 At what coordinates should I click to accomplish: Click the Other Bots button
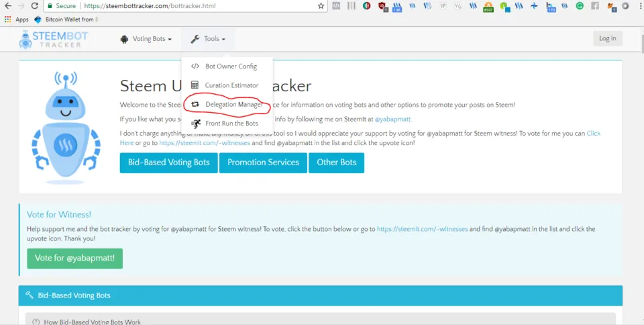coord(336,162)
